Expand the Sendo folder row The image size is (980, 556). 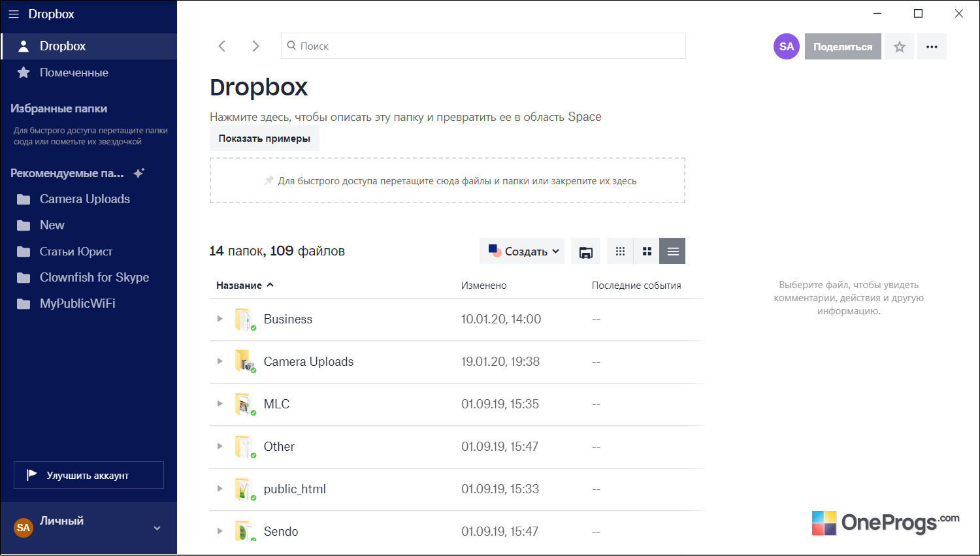click(x=220, y=531)
